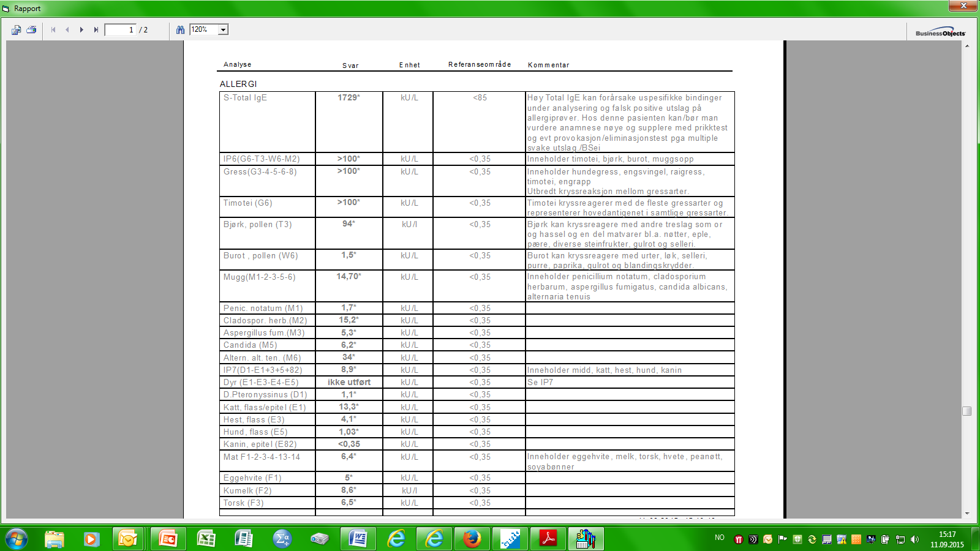
Task: Click the Show desktop button
Action: 976,539
